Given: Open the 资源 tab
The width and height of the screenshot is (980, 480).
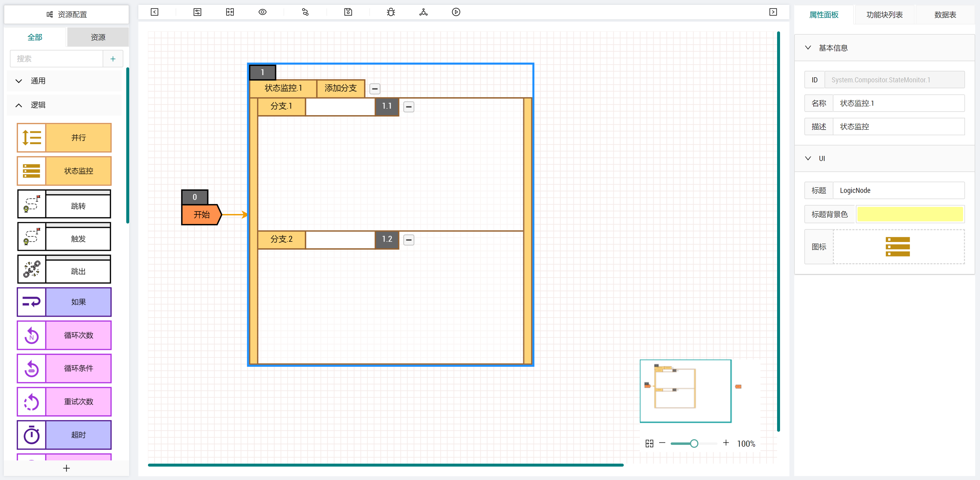Looking at the screenshot, I should pos(98,37).
